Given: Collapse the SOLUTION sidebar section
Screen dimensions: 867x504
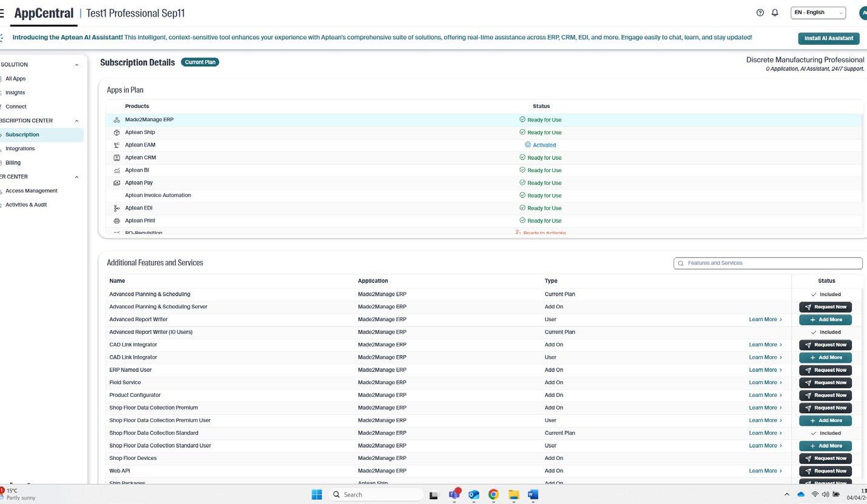Looking at the screenshot, I should tap(76, 65).
